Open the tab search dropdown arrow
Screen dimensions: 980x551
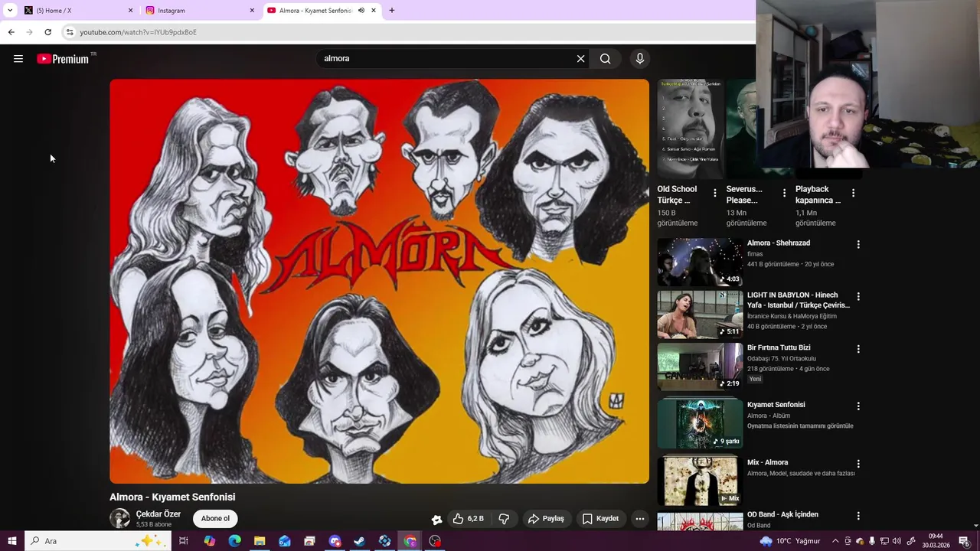(10, 11)
